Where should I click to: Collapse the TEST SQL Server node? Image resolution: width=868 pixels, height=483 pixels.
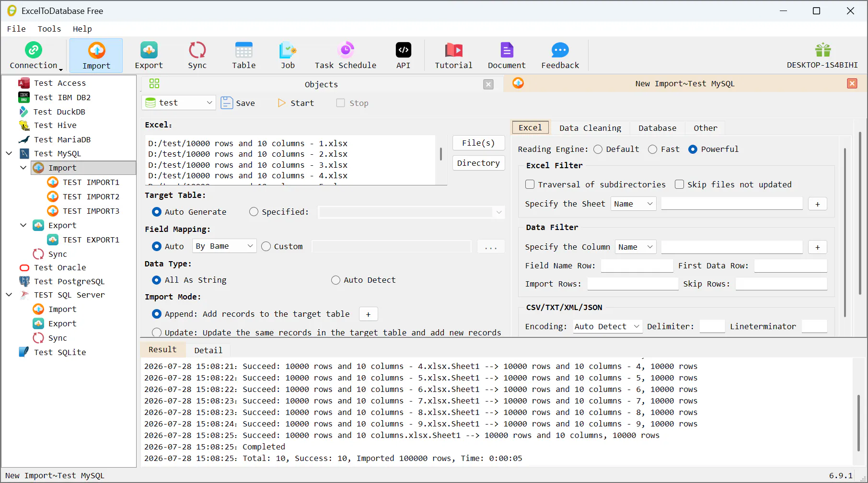tap(9, 295)
